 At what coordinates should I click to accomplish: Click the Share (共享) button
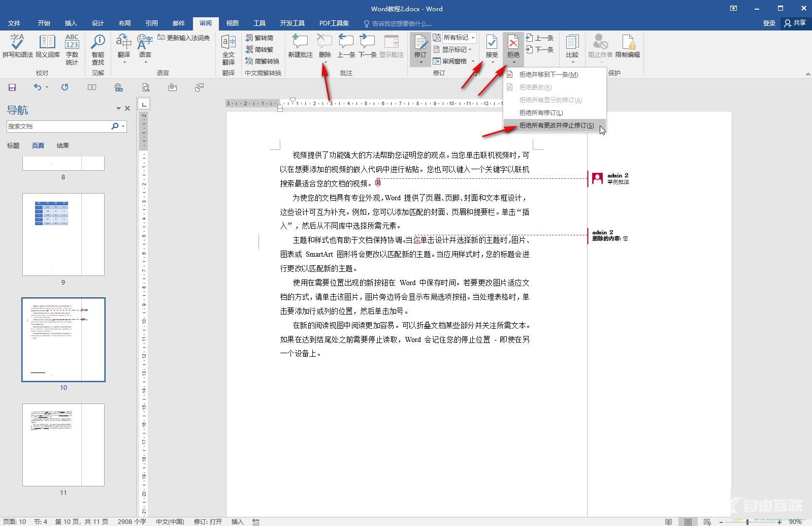795,23
